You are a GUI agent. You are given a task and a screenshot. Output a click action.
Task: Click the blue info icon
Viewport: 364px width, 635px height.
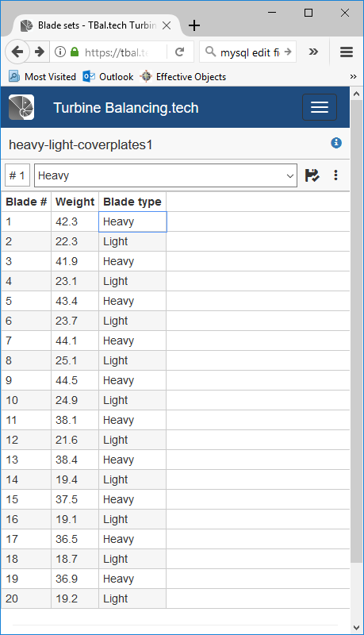pos(336,143)
